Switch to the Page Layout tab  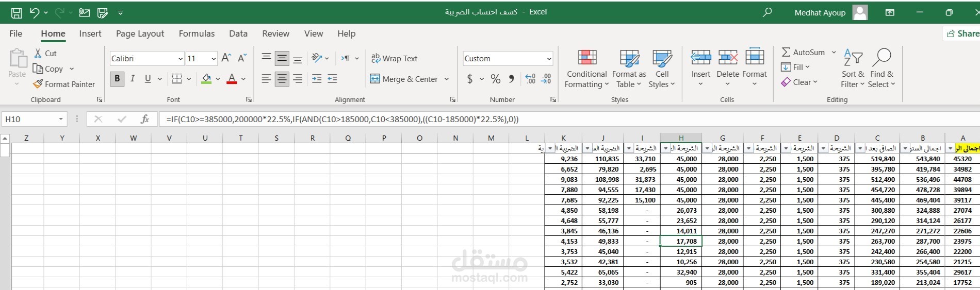click(x=140, y=33)
